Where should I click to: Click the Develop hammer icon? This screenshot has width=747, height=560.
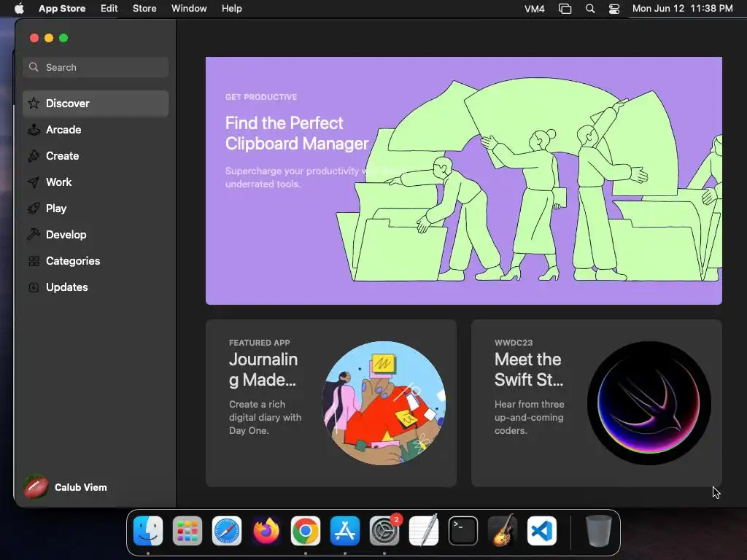point(34,234)
